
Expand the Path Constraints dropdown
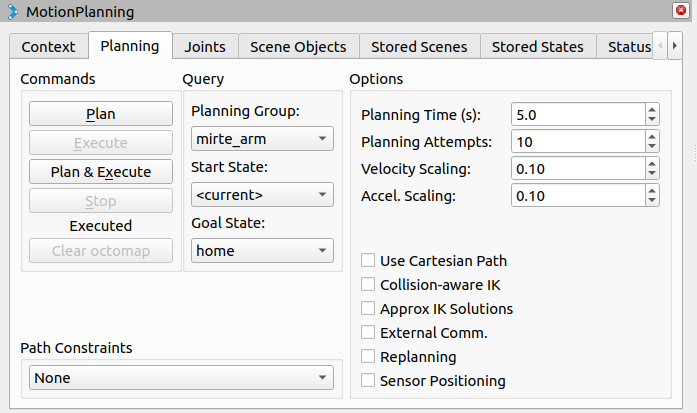(177, 378)
